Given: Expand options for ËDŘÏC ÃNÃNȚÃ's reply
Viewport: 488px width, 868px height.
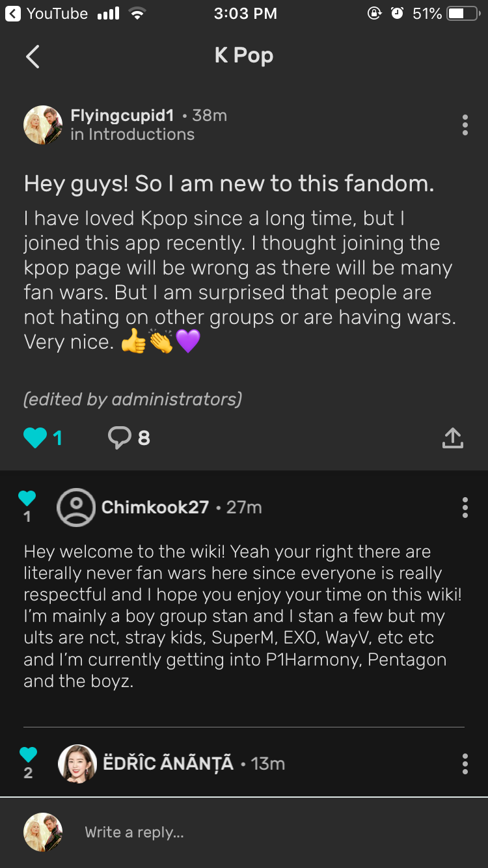Looking at the screenshot, I should click(x=465, y=763).
